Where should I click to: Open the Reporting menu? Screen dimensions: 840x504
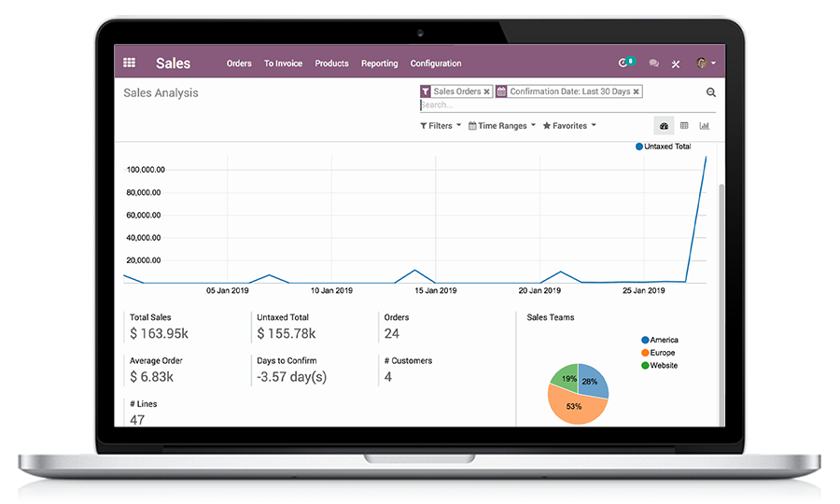[379, 63]
